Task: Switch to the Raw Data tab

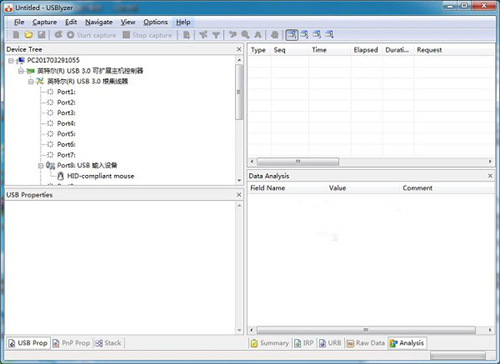Action: coord(365,343)
